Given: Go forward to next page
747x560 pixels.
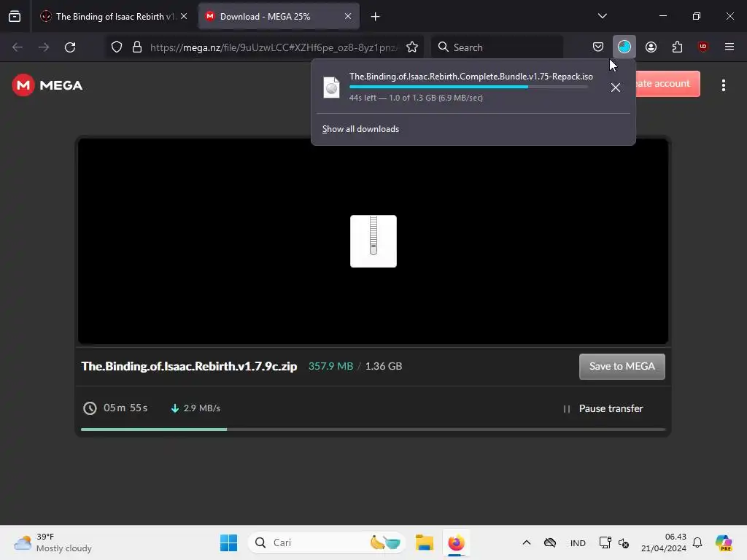Looking at the screenshot, I should [x=44, y=47].
